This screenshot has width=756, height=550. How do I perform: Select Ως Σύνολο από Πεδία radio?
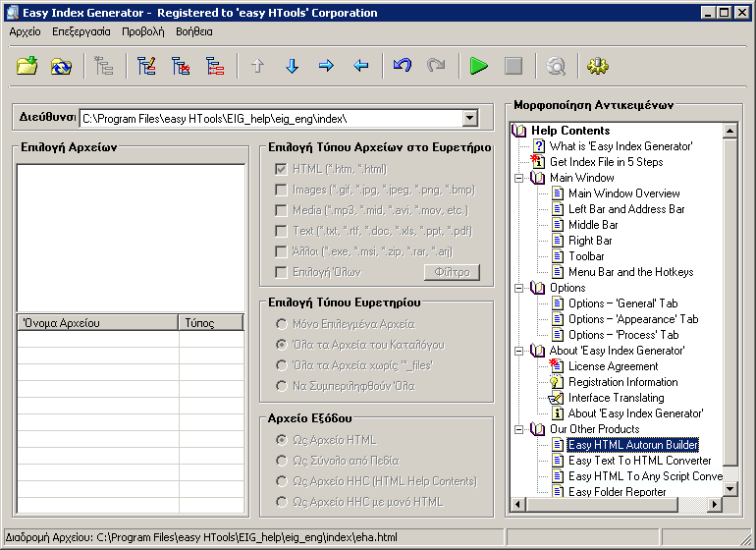[281, 461]
